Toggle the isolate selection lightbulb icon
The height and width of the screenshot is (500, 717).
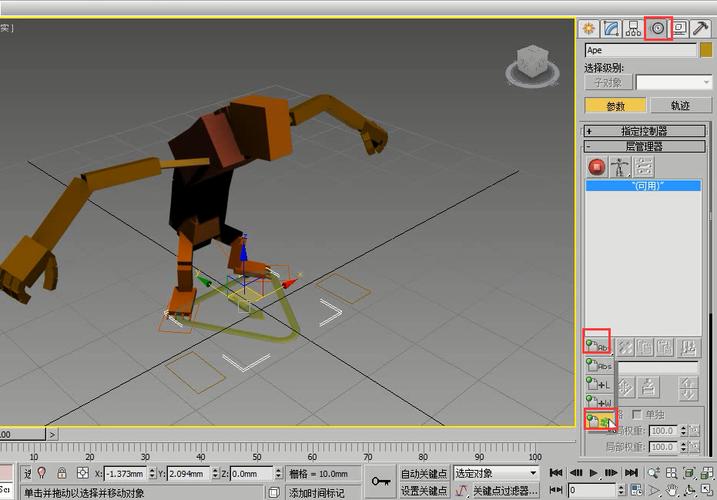point(42,473)
